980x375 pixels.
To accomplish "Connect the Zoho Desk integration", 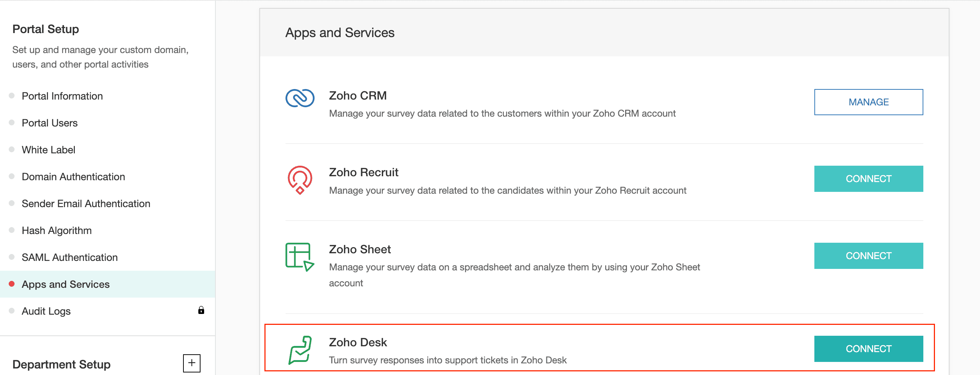I will (868, 349).
